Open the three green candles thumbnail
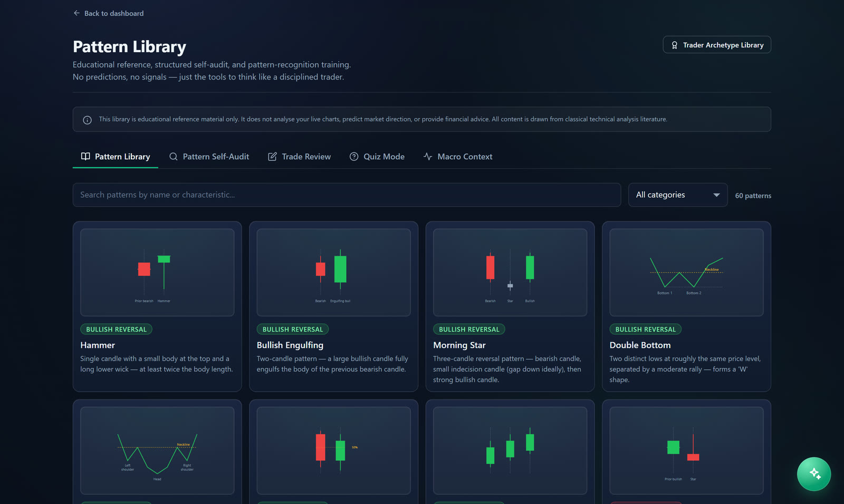The width and height of the screenshot is (844, 504). 510,451
